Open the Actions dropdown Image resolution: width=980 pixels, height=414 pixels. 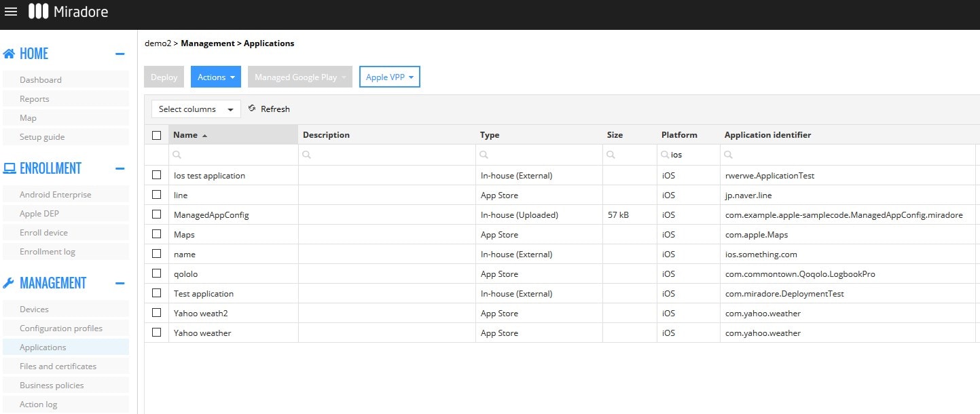coord(216,77)
